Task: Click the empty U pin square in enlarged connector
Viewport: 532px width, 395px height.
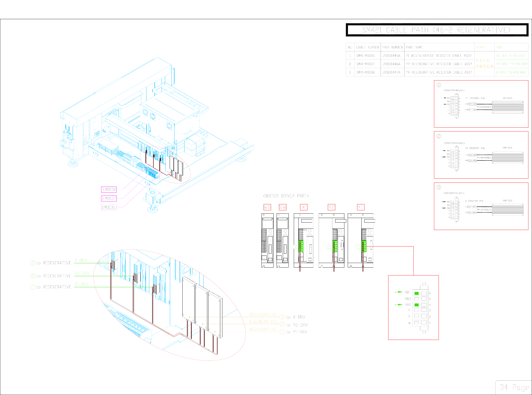Action: tap(416, 310)
